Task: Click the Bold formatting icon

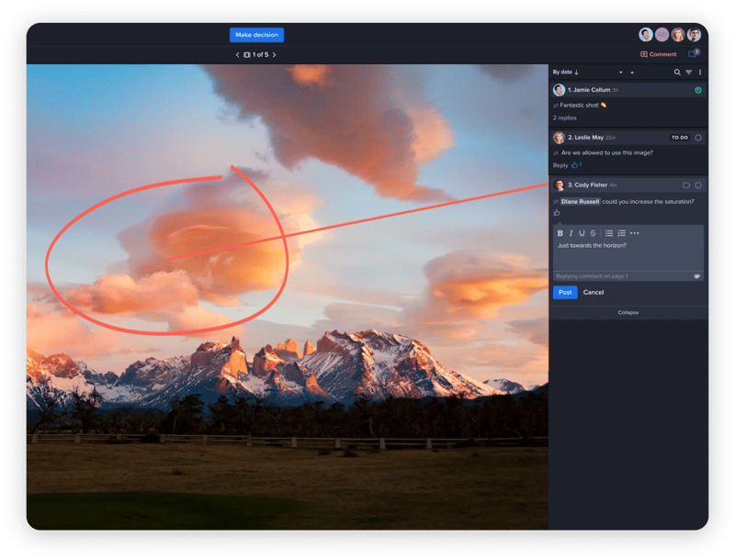Action: [560, 233]
